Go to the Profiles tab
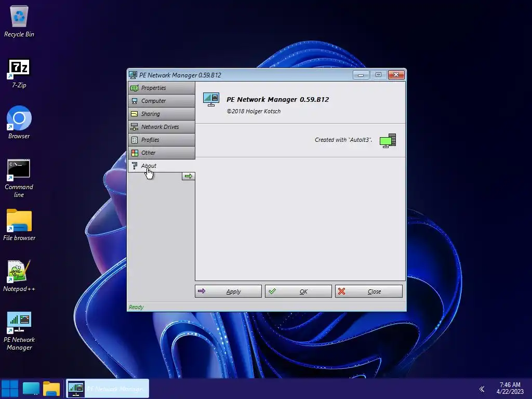Image resolution: width=532 pixels, height=399 pixels. pyautogui.click(x=162, y=140)
